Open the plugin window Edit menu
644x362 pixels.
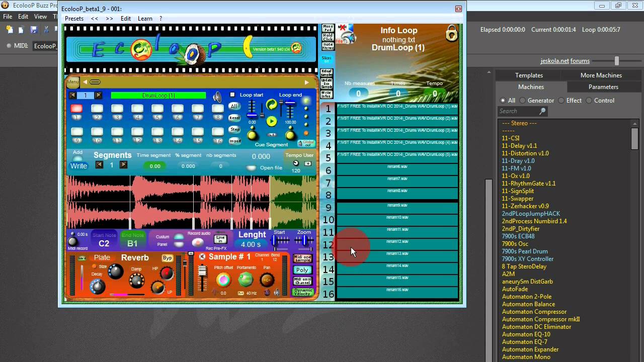[x=126, y=19]
